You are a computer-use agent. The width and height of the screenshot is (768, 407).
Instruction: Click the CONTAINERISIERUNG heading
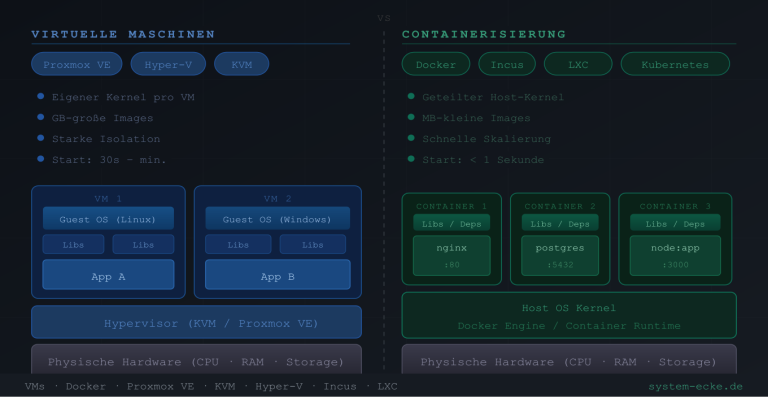click(x=484, y=34)
